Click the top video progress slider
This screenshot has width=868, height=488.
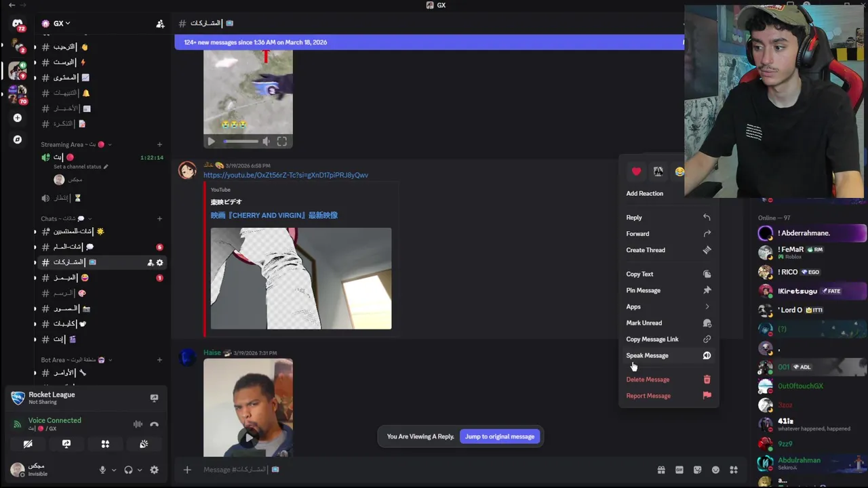(x=241, y=142)
